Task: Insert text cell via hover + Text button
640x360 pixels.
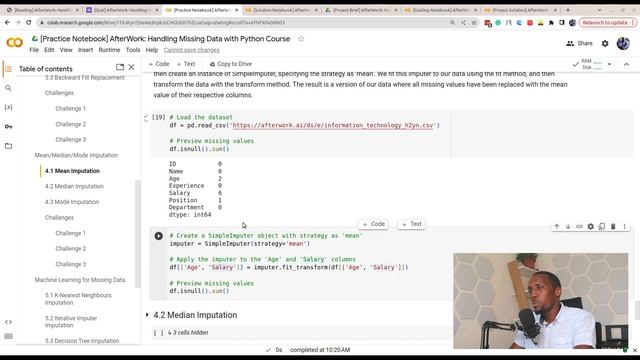Action: pos(412,224)
